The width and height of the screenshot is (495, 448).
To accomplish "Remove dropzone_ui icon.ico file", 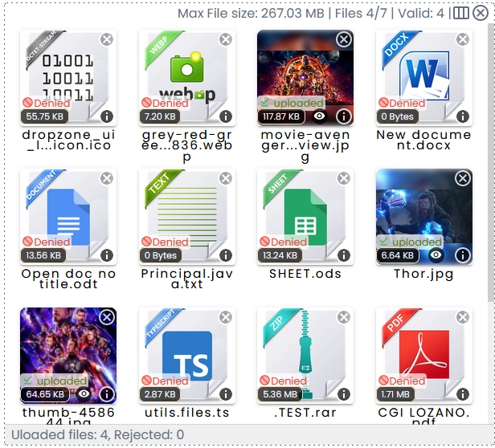I will point(107,39).
